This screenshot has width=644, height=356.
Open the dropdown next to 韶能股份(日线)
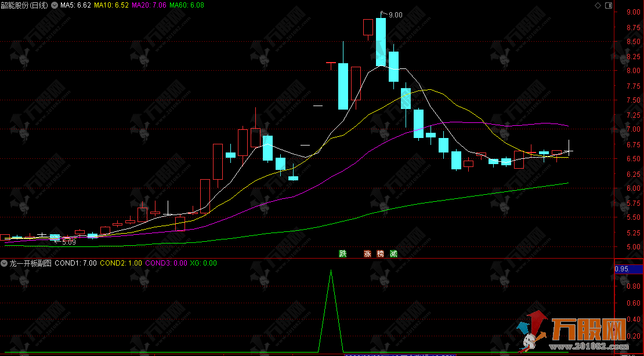(54, 5)
